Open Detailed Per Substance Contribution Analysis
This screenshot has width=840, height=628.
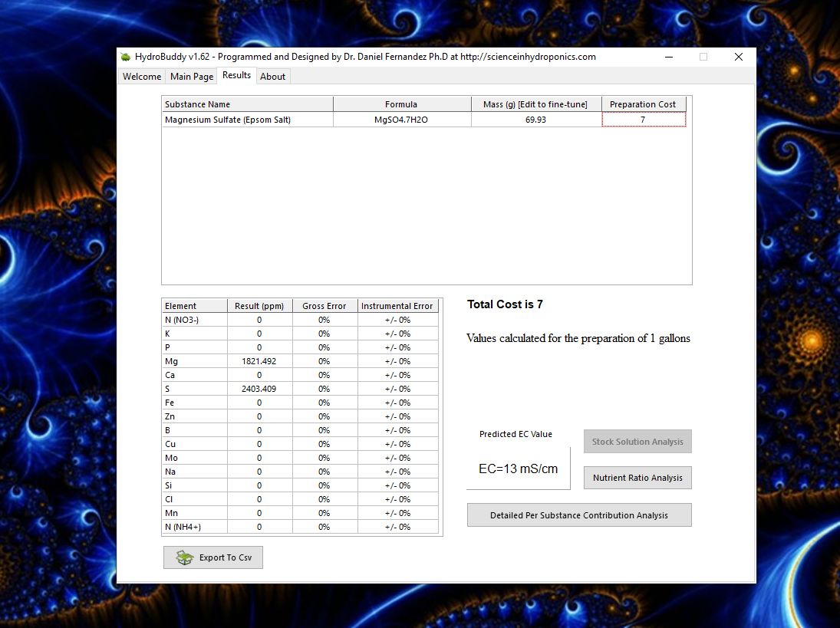point(579,515)
